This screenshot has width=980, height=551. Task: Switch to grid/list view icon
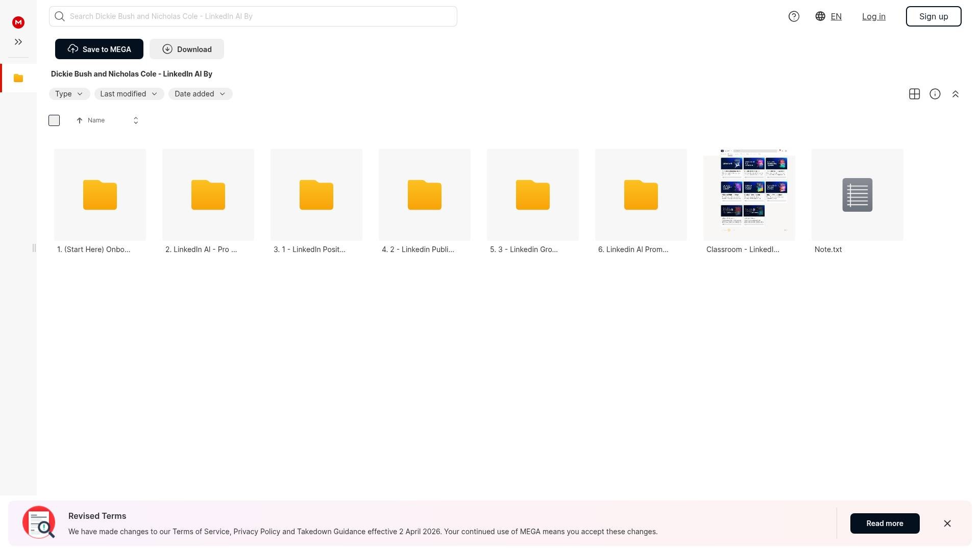[x=914, y=94]
